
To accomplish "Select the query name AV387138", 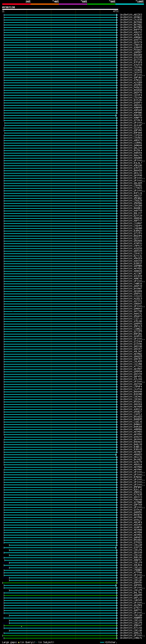I will [x=8, y=7].
